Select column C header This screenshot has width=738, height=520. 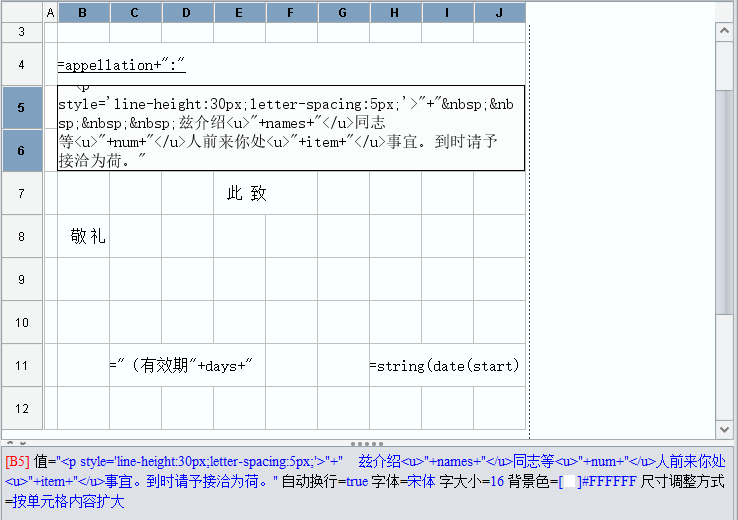135,13
